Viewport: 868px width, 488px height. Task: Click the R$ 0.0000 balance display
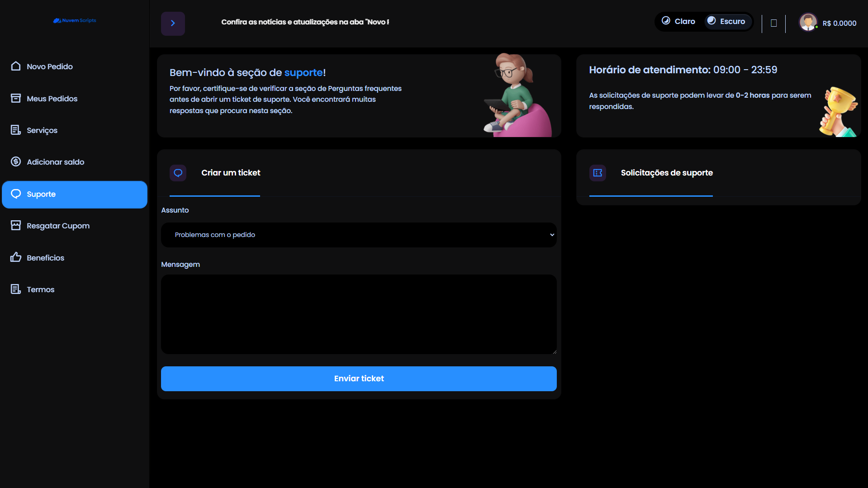[839, 24]
